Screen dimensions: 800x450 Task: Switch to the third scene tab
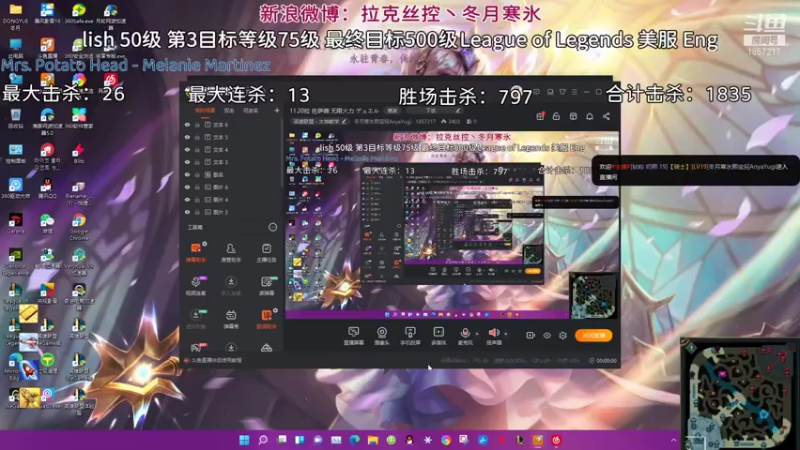(250, 110)
